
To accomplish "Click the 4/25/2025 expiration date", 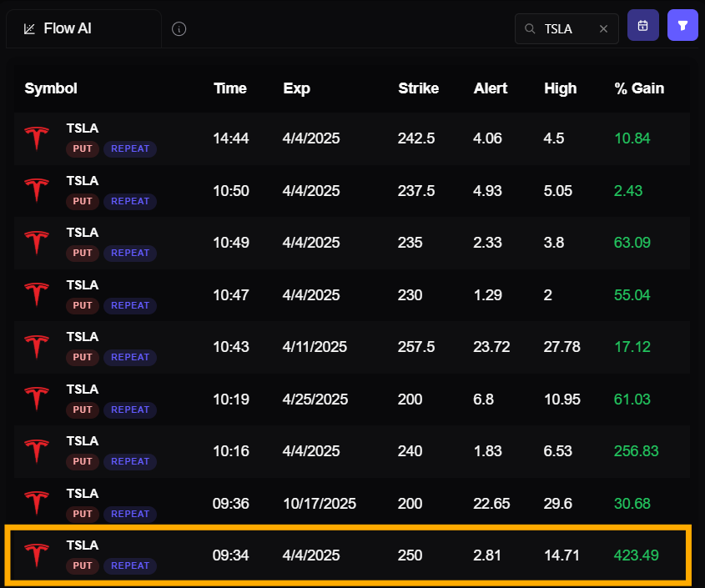I will (315, 400).
